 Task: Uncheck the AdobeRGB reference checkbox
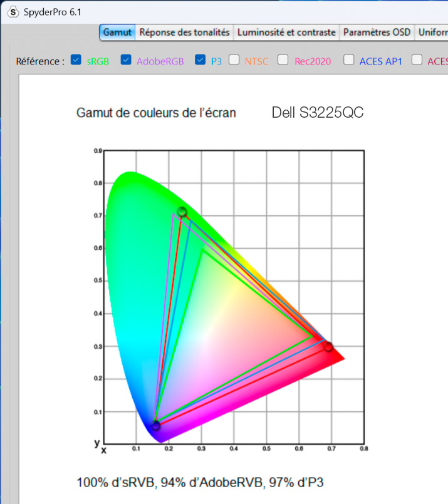[x=126, y=59]
